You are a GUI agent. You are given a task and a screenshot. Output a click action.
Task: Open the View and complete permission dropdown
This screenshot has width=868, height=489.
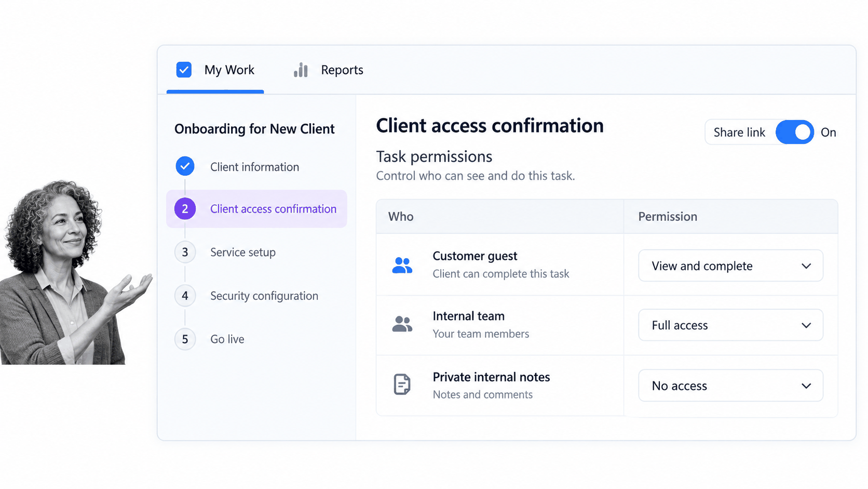click(730, 266)
